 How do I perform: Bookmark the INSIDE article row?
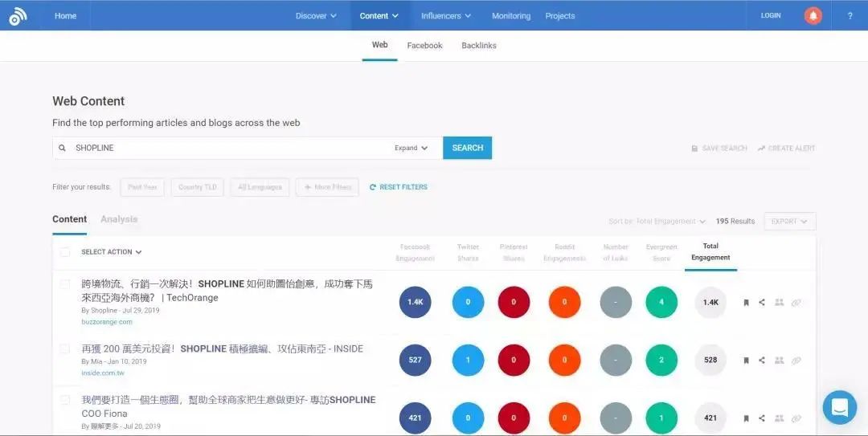pyautogui.click(x=746, y=361)
